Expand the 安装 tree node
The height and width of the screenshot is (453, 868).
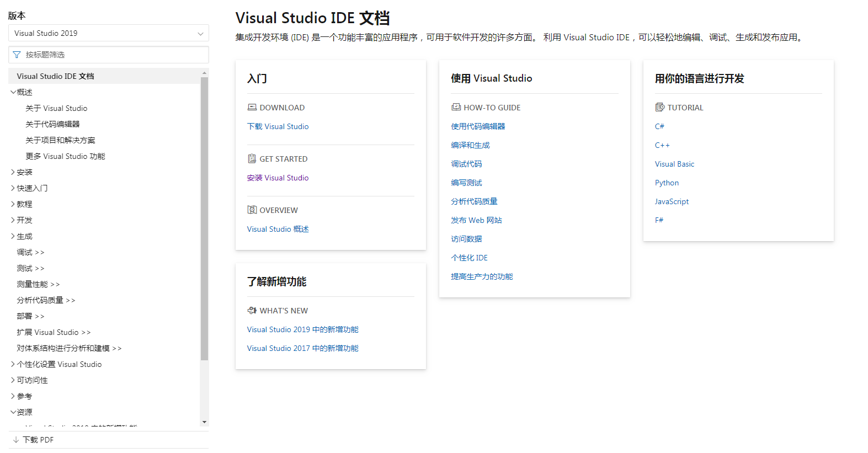[13, 172]
